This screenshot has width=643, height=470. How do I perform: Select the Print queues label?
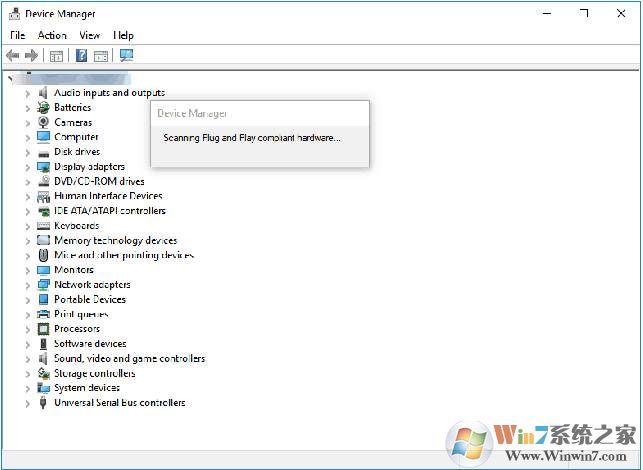pyautogui.click(x=81, y=314)
